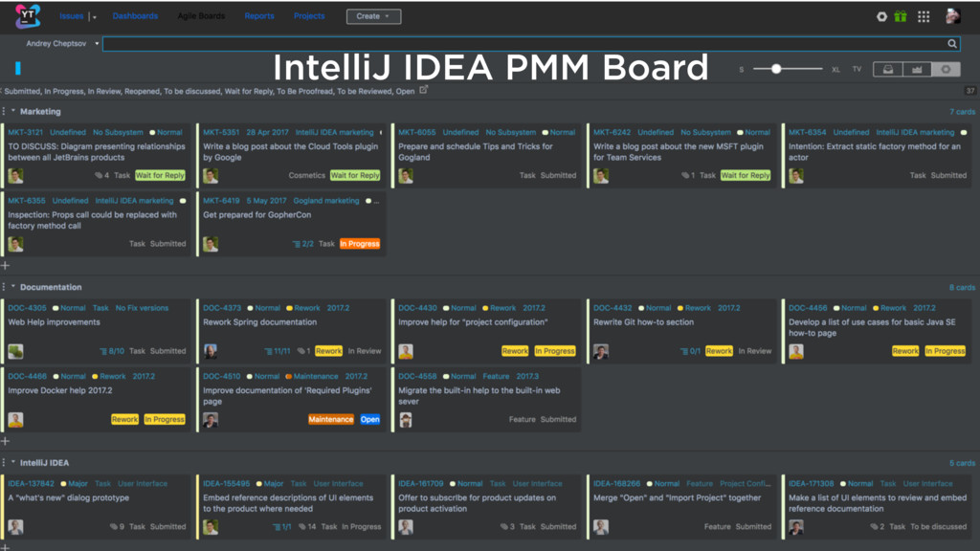Add a card to Documentation swimlane
Screen dimensions: 980x551
coord(6,441)
